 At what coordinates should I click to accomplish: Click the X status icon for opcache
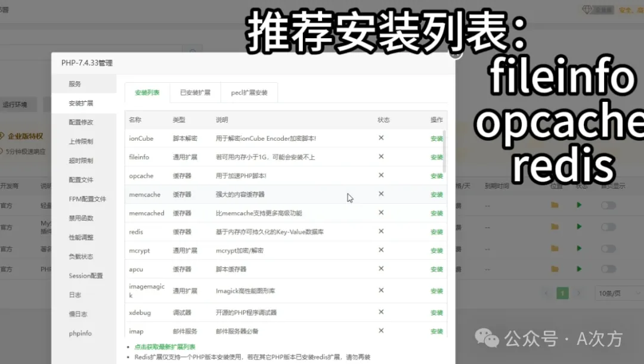(381, 175)
